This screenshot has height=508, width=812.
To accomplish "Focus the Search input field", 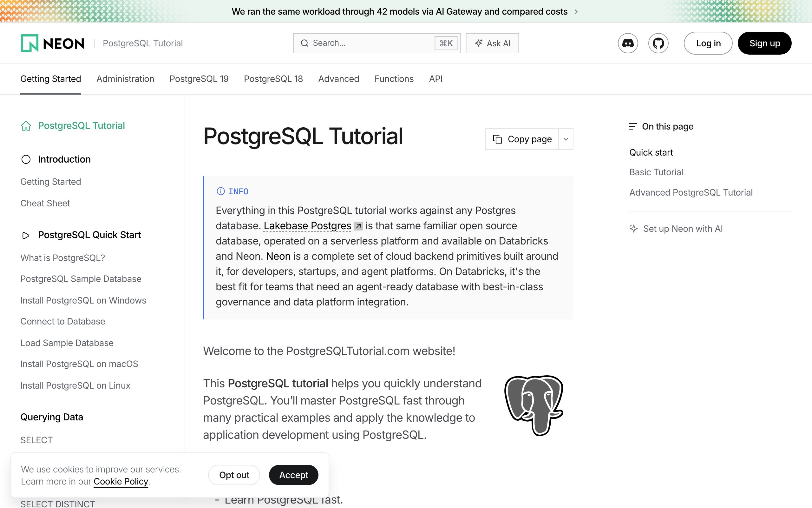I will point(377,43).
